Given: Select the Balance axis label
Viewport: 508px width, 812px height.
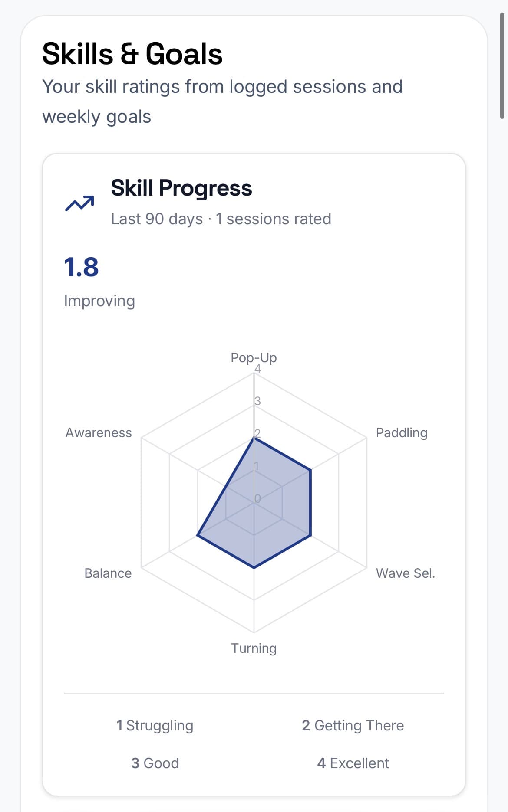Looking at the screenshot, I should (108, 573).
